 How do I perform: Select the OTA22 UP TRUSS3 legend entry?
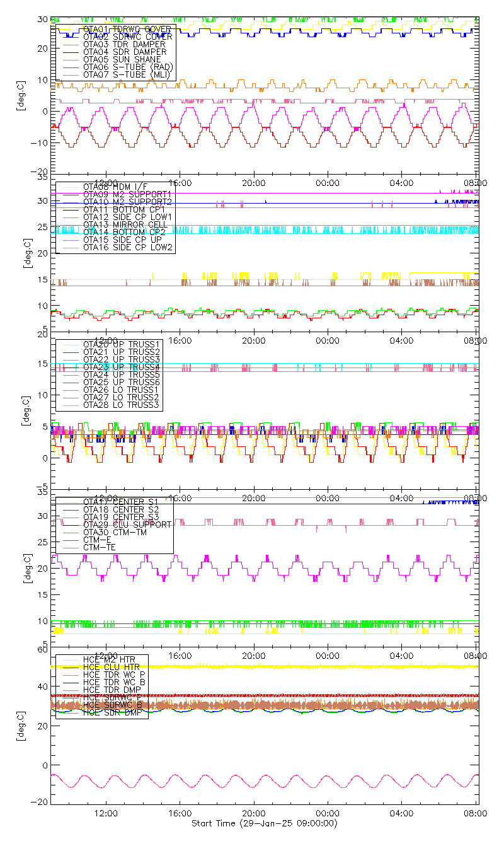pos(122,359)
